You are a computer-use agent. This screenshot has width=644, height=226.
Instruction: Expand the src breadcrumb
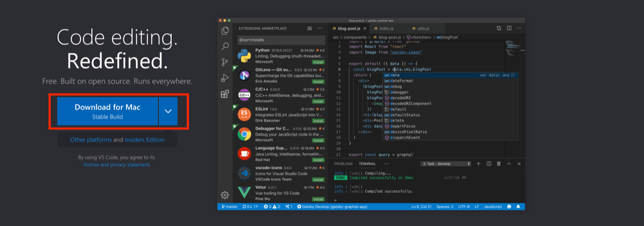pos(335,37)
